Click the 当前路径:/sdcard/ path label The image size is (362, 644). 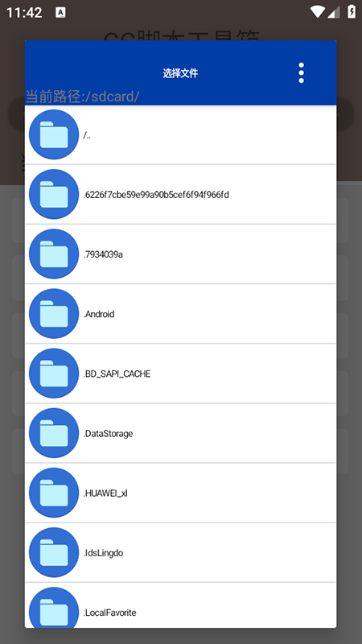83,96
